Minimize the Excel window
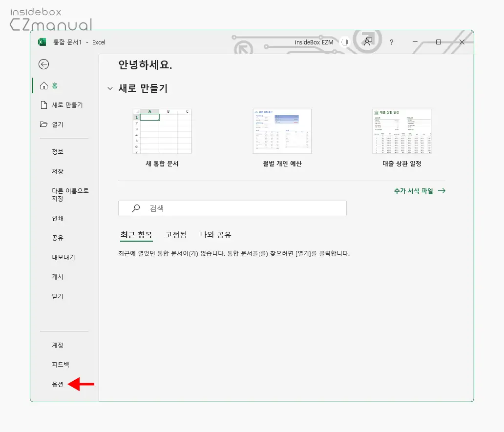The image size is (504, 432). pos(415,42)
